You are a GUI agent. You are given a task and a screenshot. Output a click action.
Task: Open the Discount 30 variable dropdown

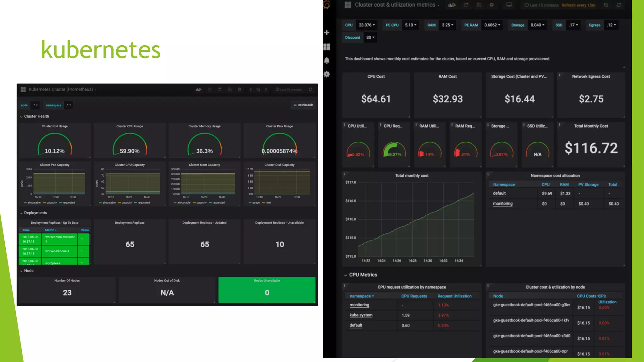(370, 37)
